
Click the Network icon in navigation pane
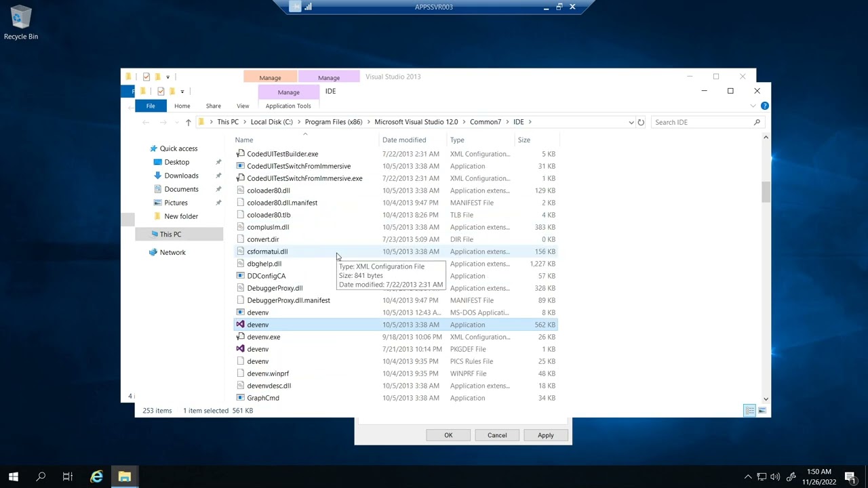click(x=153, y=252)
